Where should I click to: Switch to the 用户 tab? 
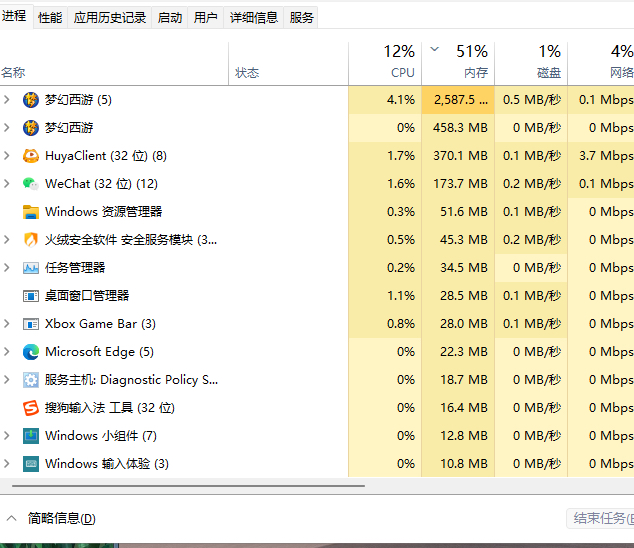[x=205, y=17]
